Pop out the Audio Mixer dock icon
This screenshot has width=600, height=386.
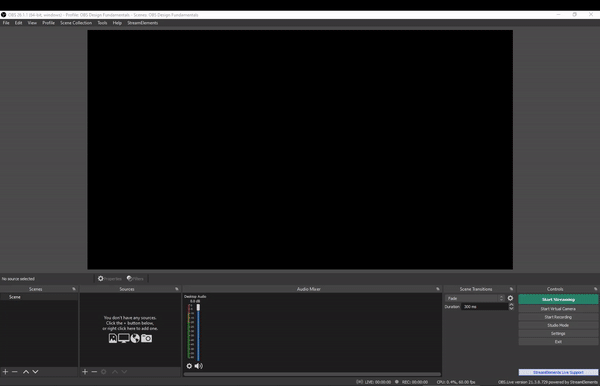pyautogui.click(x=438, y=289)
